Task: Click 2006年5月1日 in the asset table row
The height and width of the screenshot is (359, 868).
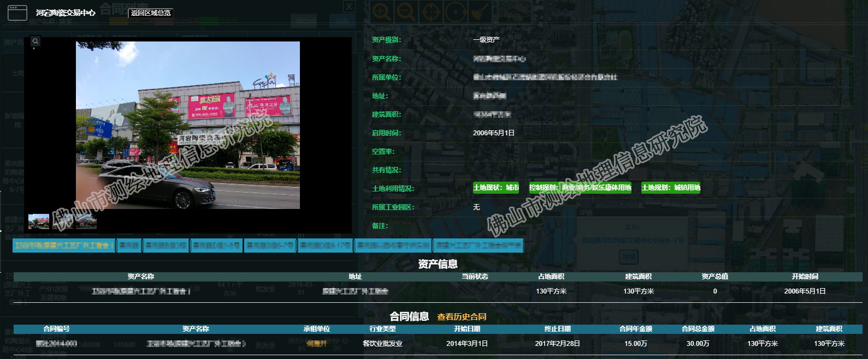Action: [x=805, y=291]
